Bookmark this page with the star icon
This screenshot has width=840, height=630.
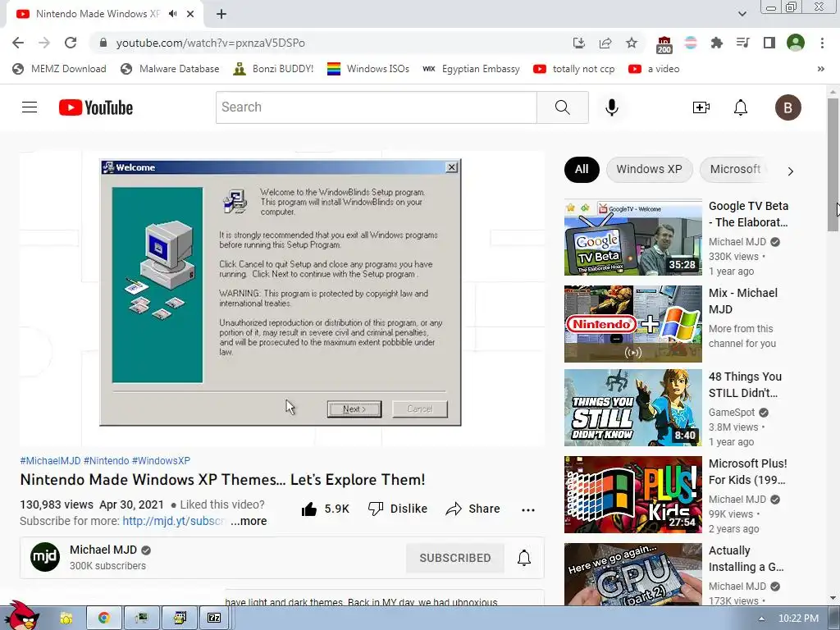tap(632, 43)
